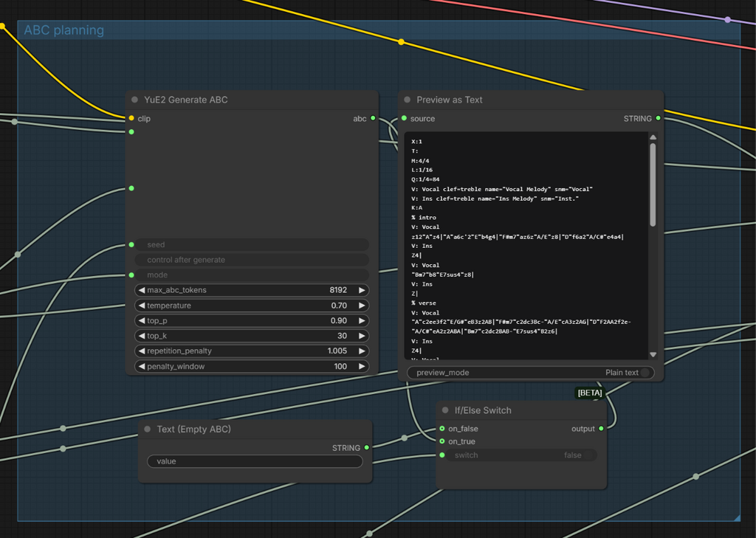Collapse the Text (Empty ABC) node

tap(148, 429)
